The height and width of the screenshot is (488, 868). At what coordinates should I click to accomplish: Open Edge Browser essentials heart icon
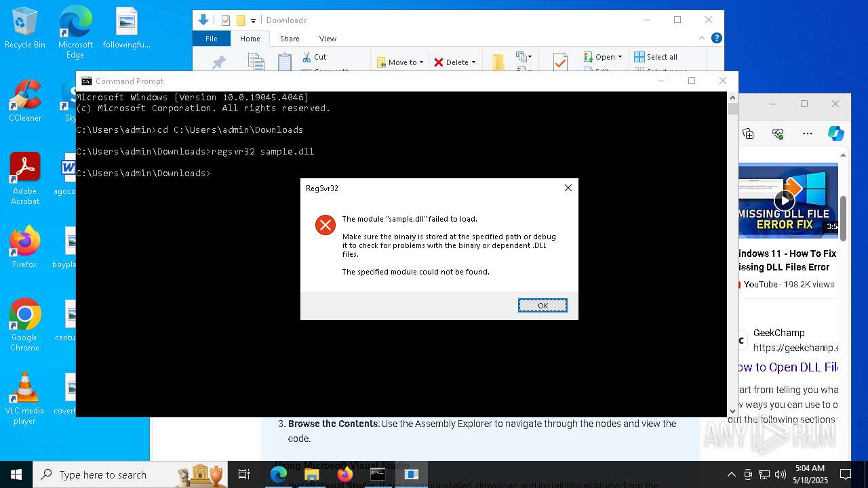coord(778,134)
